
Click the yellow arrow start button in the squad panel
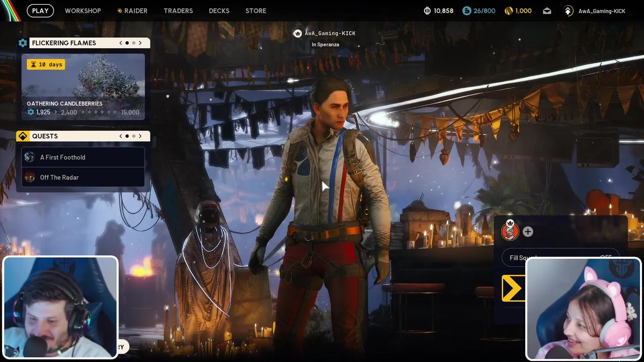[512, 289]
